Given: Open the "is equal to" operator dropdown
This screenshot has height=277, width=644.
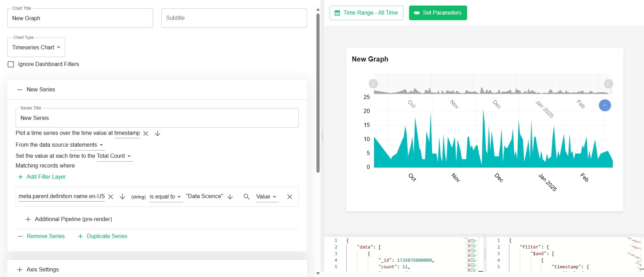Looking at the screenshot, I should point(166,197).
